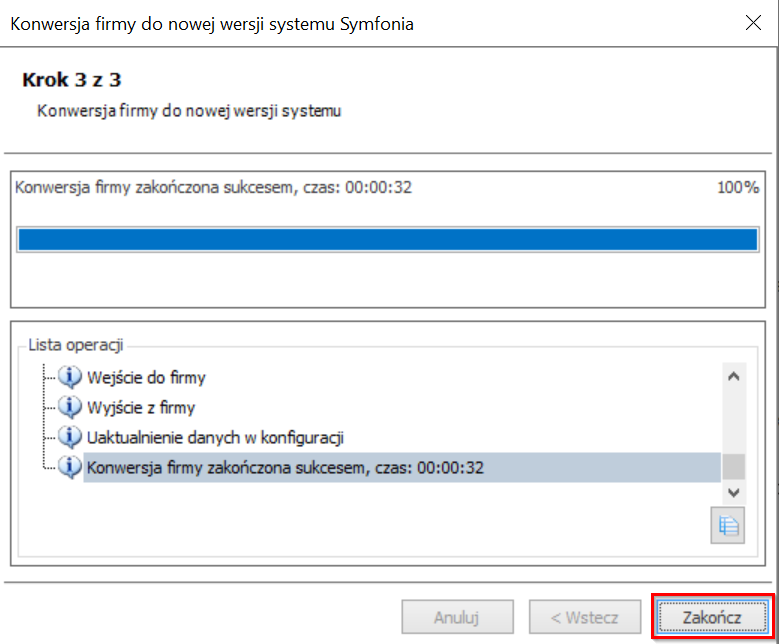779x644 pixels.
Task: Click the operations list scroll up arrow
Action: tap(734, 376)
